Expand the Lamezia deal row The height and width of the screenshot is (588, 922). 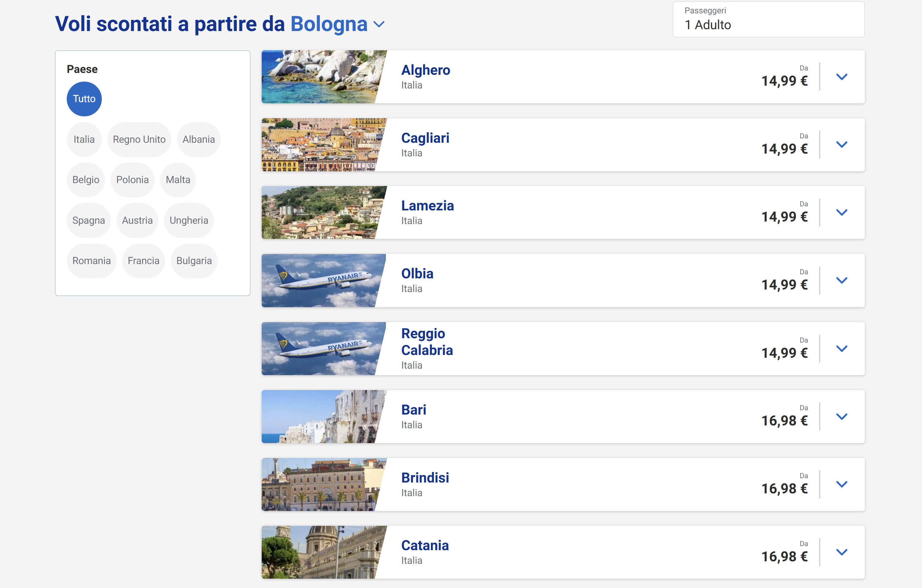click(841, 213)
